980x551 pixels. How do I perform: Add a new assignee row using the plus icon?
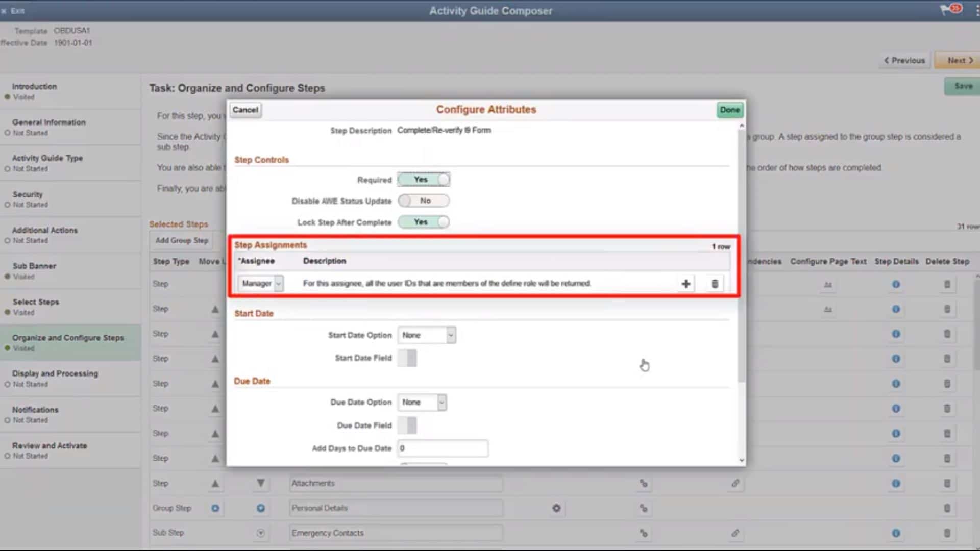pos(685,284)
